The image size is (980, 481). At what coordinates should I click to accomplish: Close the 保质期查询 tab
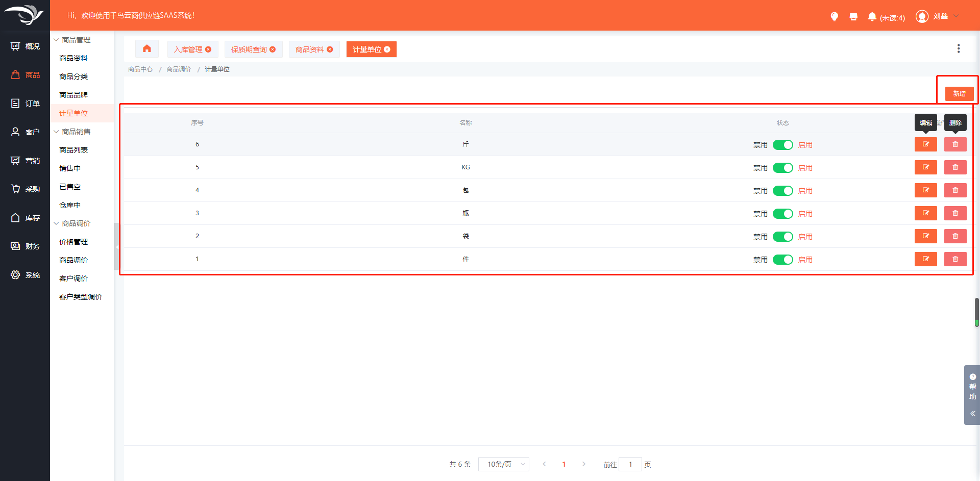point(273,49)
